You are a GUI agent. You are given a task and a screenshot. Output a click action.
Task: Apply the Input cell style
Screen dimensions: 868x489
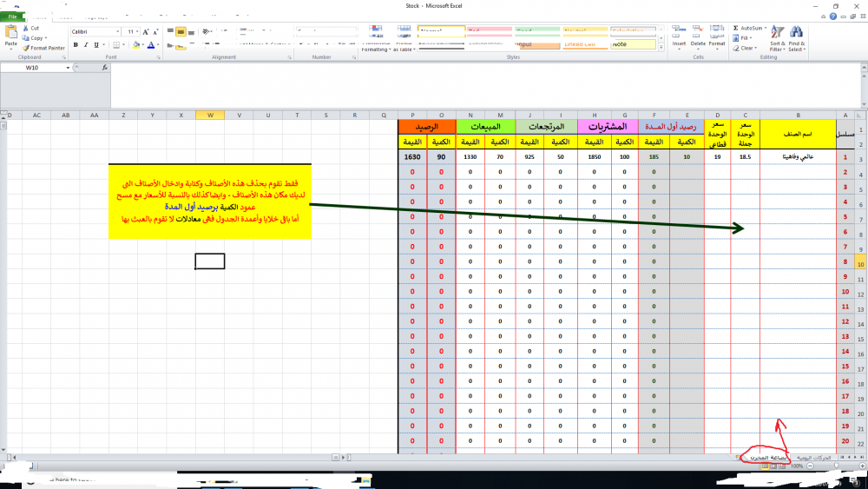pyautogui.click(x=537, y=44)
